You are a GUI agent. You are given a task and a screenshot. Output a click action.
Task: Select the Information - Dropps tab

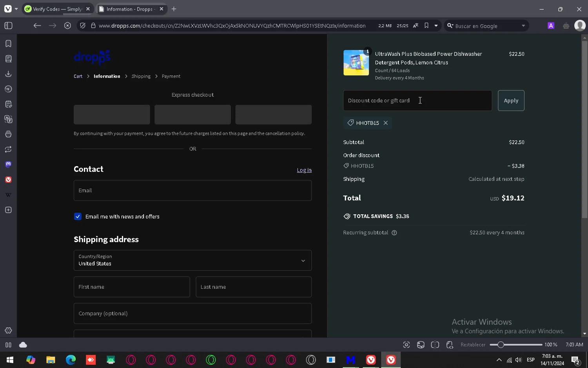point(131,9)
